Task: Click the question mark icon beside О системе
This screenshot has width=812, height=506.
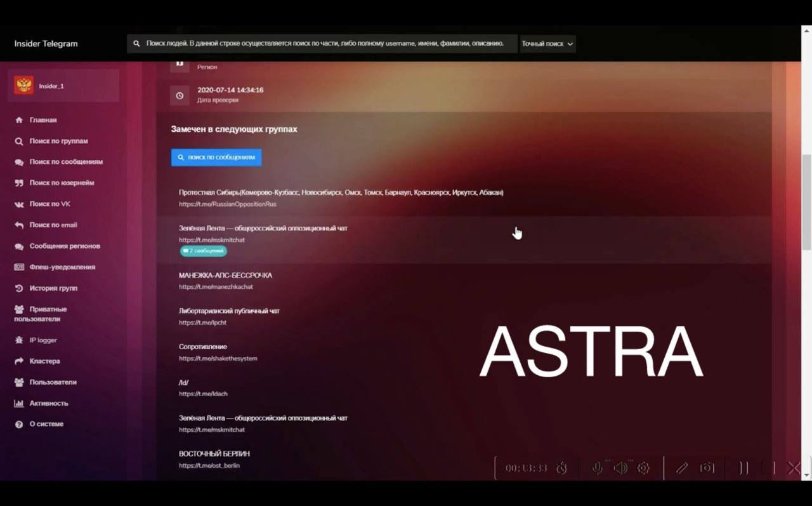Action: [x=19, y=424]
